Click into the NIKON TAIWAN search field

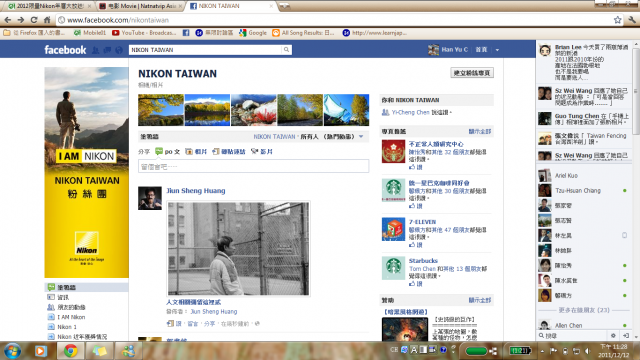tap(205, 49)
